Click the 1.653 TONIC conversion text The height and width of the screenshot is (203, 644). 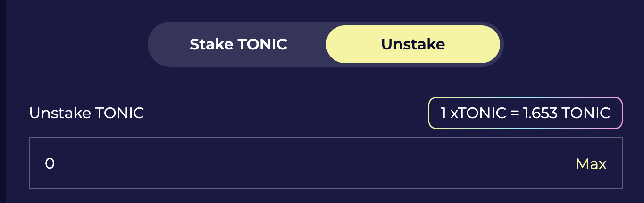[567, 113]
